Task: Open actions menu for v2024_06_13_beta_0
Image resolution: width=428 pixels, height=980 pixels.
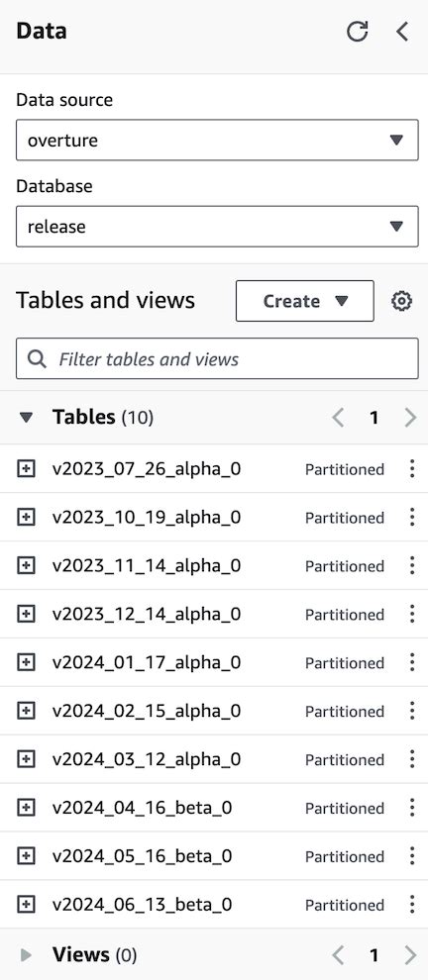Action: click(x=412, y=905)
